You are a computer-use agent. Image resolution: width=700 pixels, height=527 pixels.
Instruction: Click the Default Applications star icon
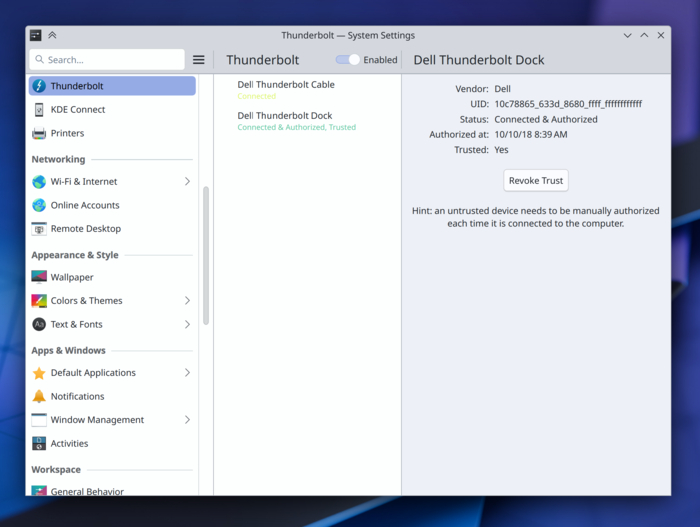point(39,373)
